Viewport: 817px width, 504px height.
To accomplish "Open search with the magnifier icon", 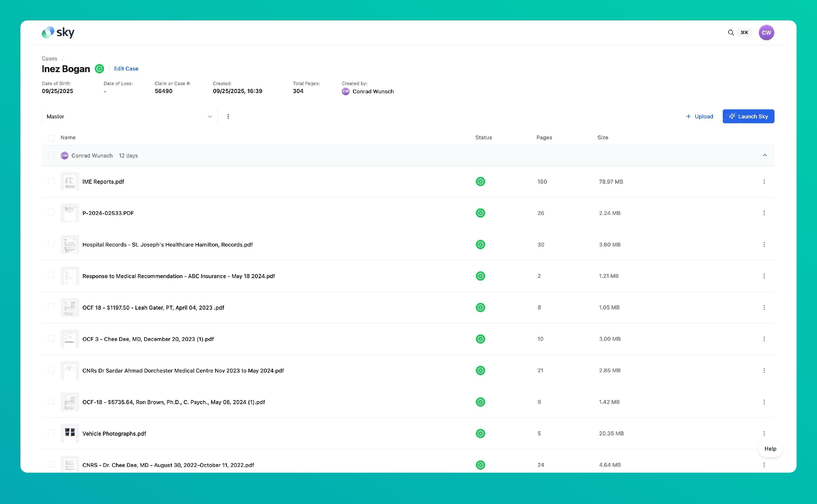I will 731,32.
